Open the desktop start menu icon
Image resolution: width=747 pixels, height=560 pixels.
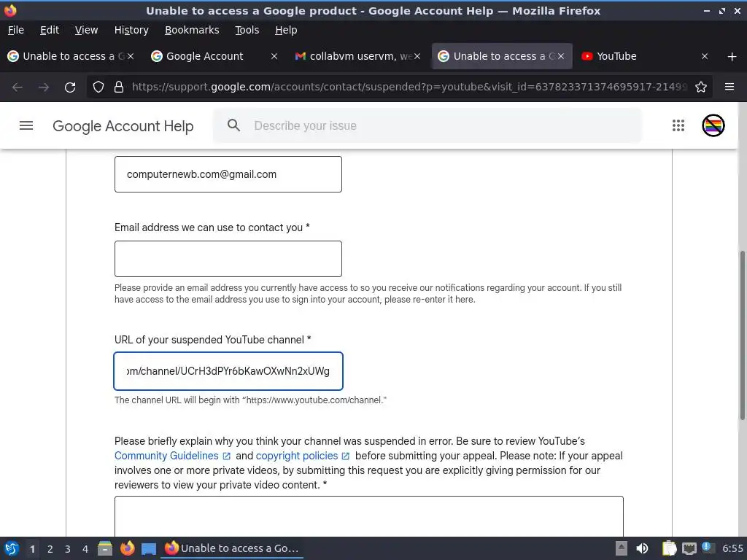coord(12,548)
